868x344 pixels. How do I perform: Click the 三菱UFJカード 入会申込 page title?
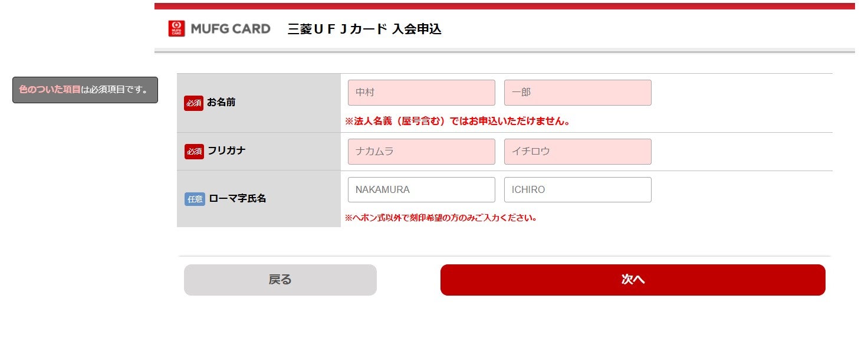364,29
